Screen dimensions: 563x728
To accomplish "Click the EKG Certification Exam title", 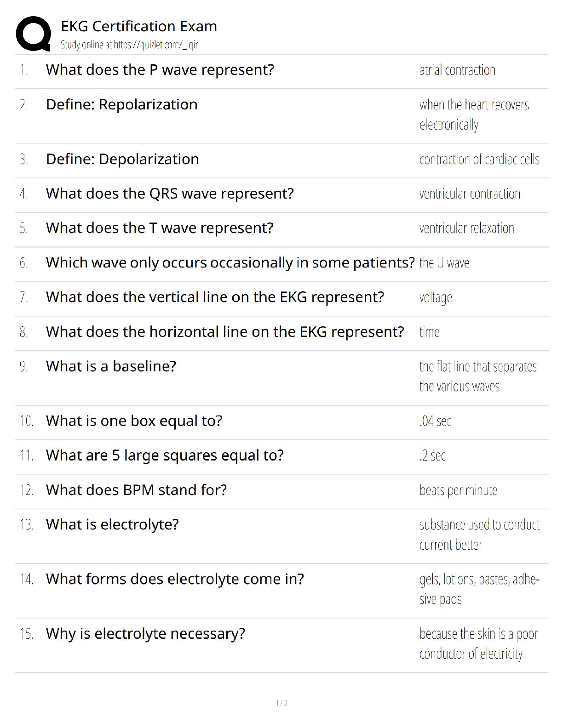I will pos(139,26).
